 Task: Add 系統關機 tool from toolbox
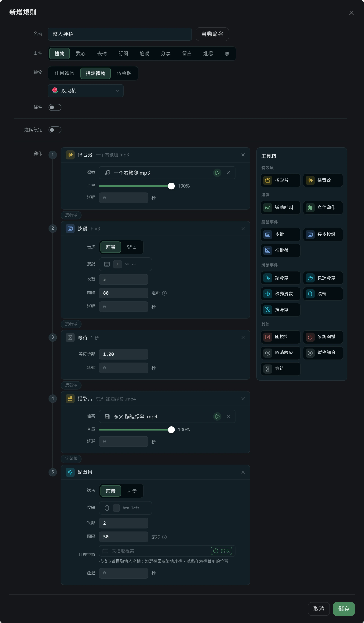tap(323, 337)
